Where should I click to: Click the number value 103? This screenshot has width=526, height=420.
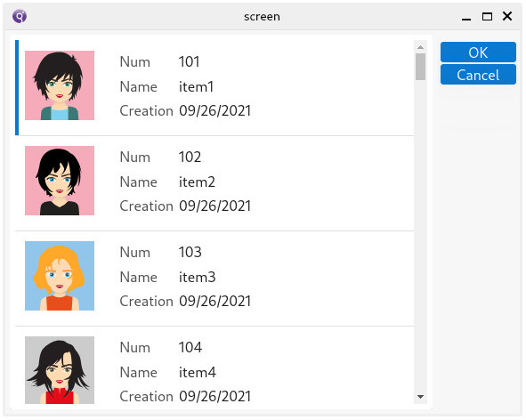(190, 253)
